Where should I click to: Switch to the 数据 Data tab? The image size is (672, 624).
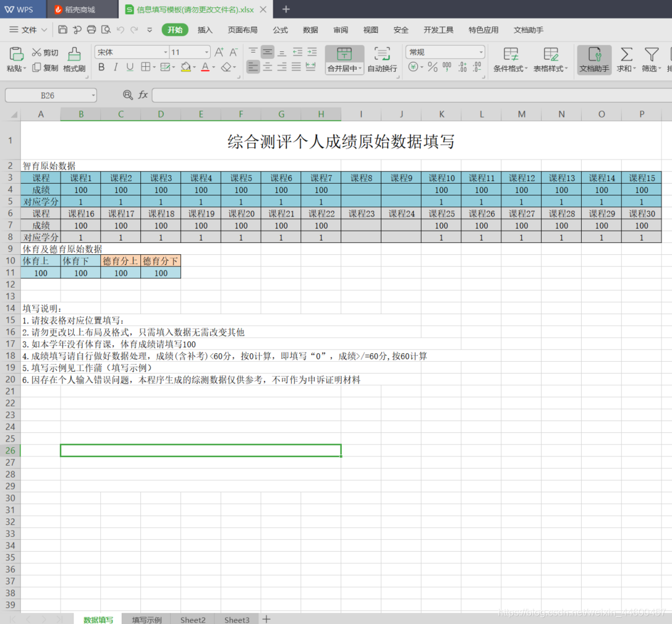pos(310,30)
